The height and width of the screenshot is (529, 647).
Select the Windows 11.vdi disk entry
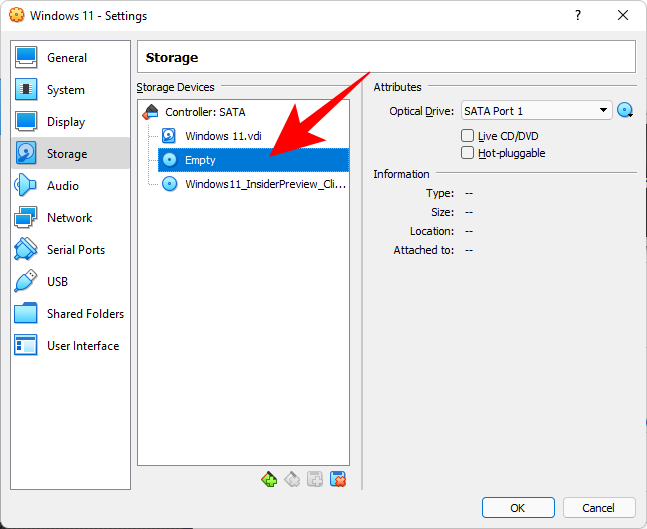point(225,136)
